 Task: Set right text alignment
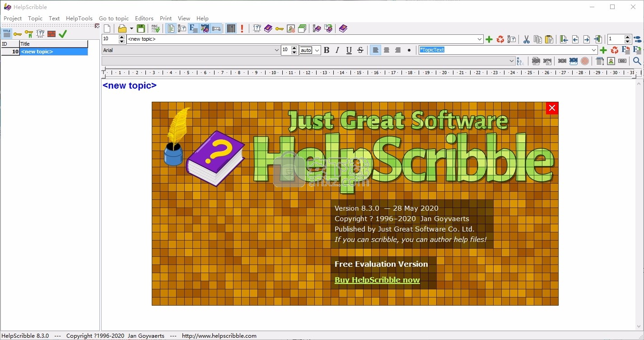click(x=398, y=50)
